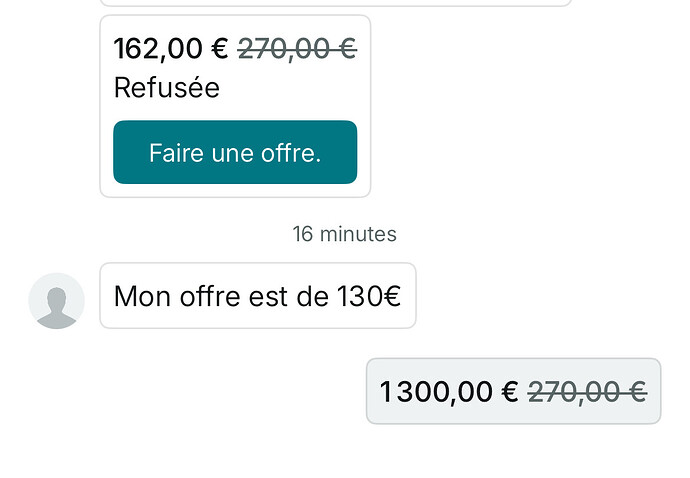Click crossed-out 270,00 € beside 162,00 €
Screen dimensions: 690x478
pos(297,48)
